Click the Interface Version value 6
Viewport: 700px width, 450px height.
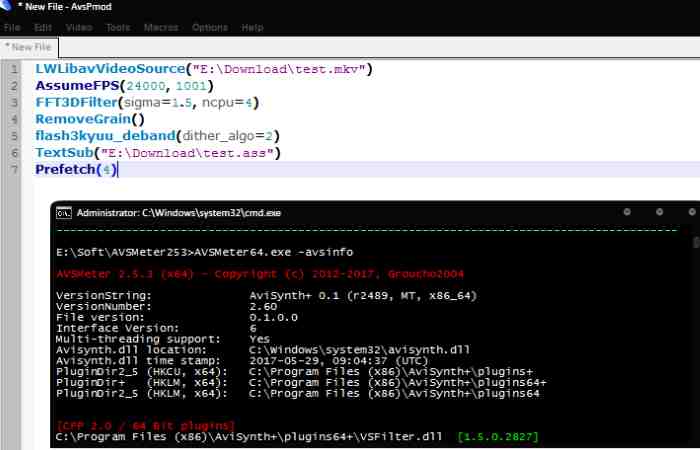click(x=253, y=328)
